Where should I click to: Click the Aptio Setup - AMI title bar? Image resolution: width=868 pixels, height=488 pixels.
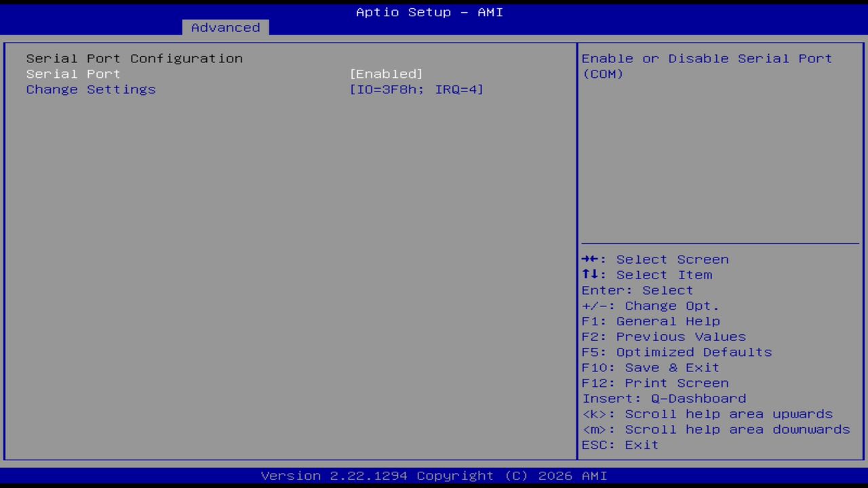[429, 12]
